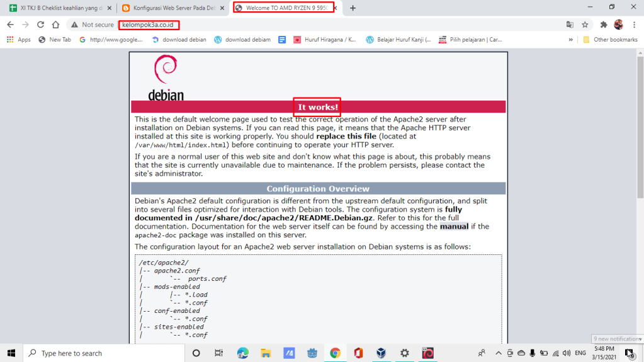Open the Chrome extensions puzzle icon

(x=604, y=25)
